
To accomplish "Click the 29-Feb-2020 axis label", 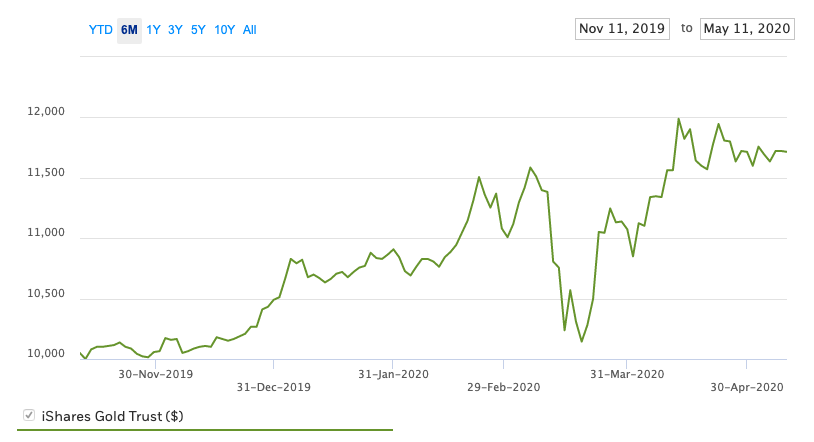I will point(504,387).
